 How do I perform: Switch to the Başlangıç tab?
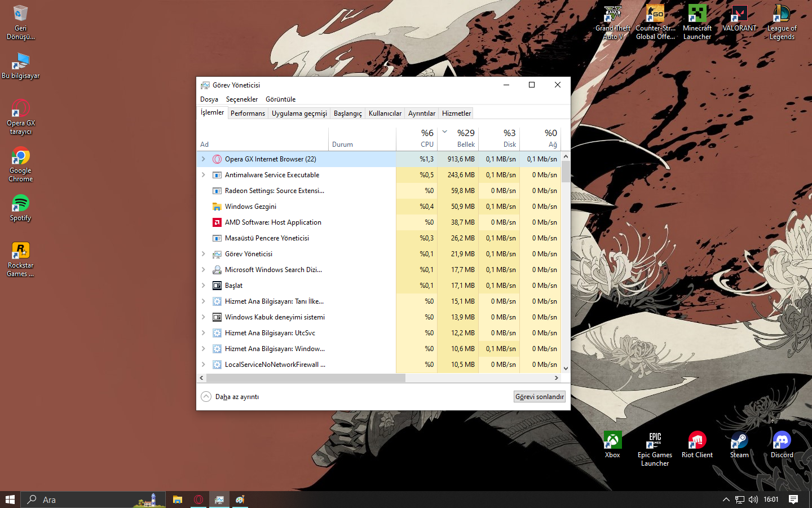click(348, 113)
